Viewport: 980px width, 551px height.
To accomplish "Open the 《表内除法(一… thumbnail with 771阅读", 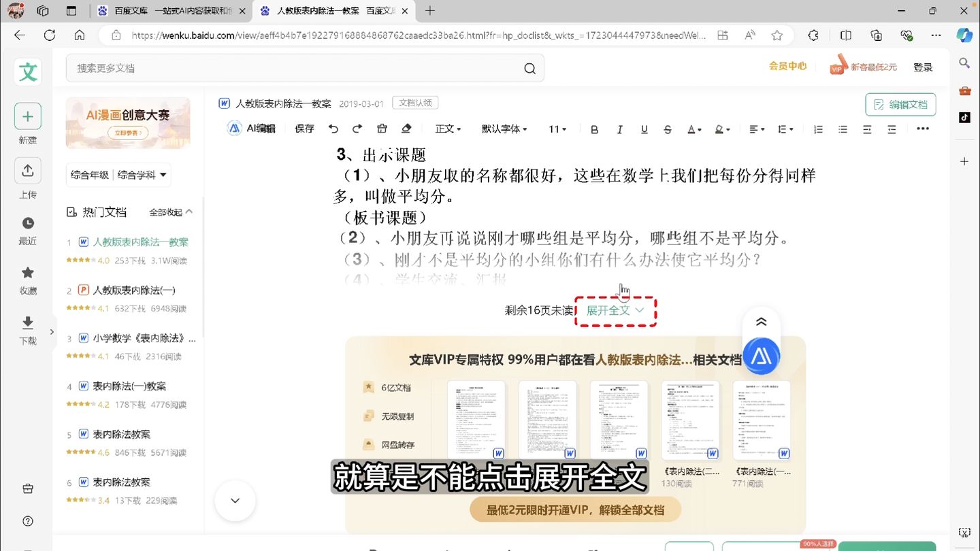I will [762, 422].
